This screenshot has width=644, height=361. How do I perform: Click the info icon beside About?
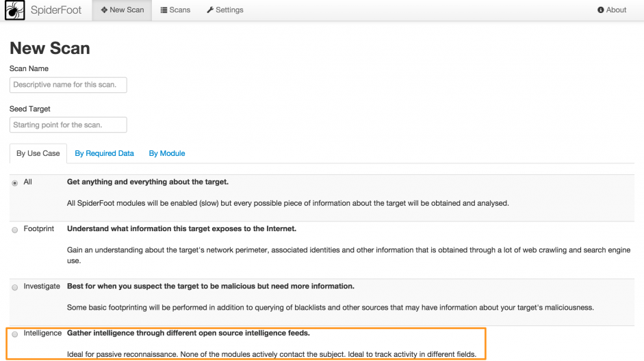tap(601, 10)
